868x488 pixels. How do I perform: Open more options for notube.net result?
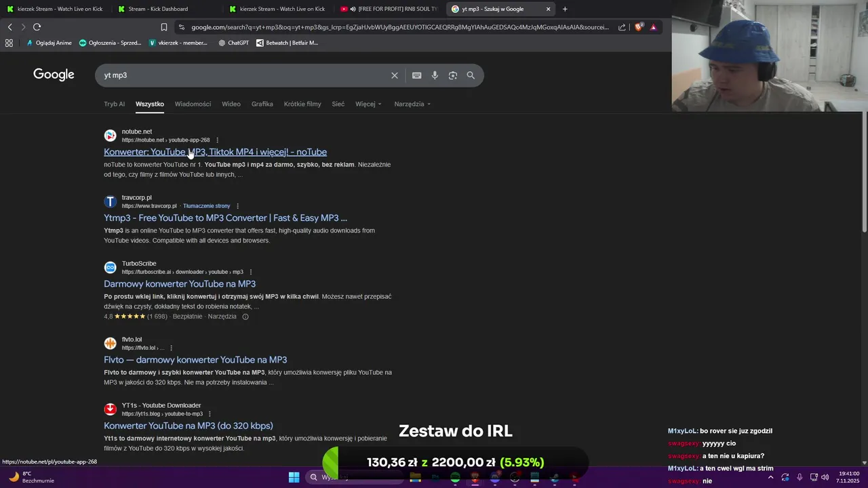pos(218,140)
